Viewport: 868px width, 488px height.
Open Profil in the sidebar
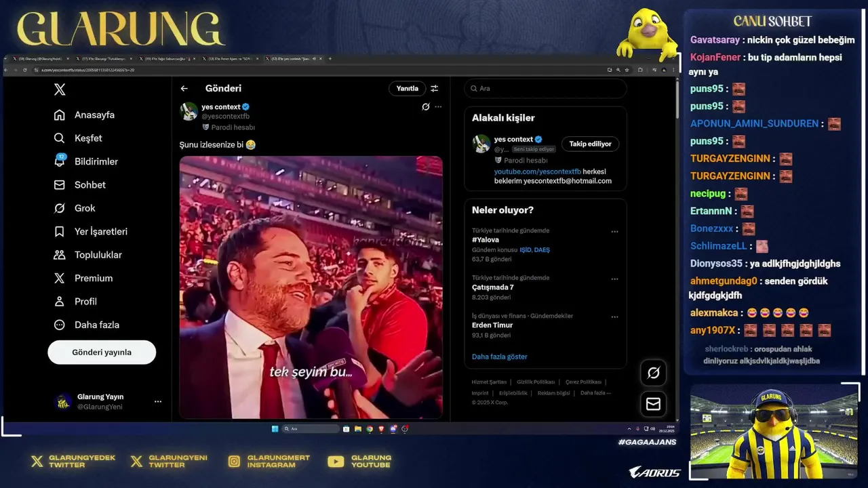pyautogui.click(x=75, y=302)
